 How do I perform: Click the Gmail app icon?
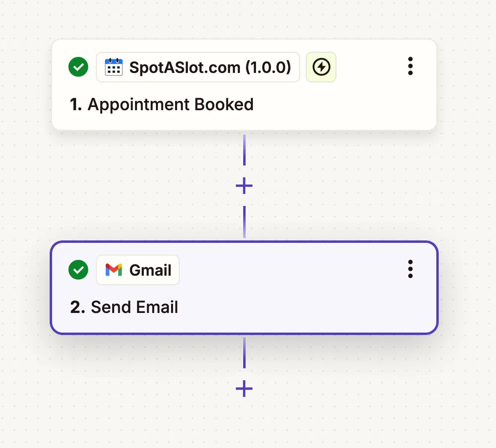114,270
